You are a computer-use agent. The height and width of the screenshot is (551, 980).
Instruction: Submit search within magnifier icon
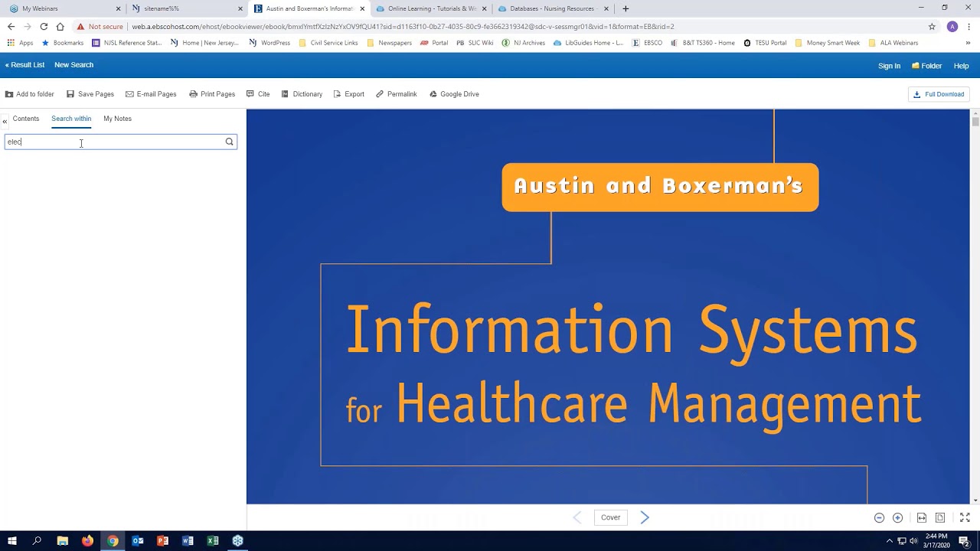click(x=229, y=142)
